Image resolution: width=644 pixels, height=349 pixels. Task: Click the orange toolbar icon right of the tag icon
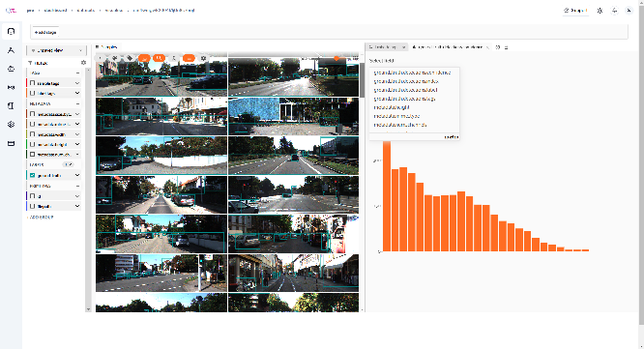pyautogui.click(x=144, y=58)
